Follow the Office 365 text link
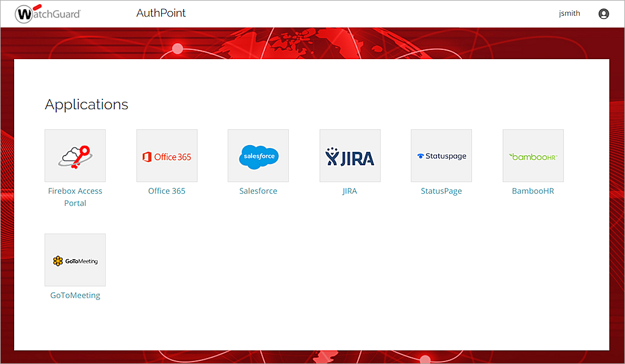This screenshot has width=625, height=364. click(x=167, y=191)
